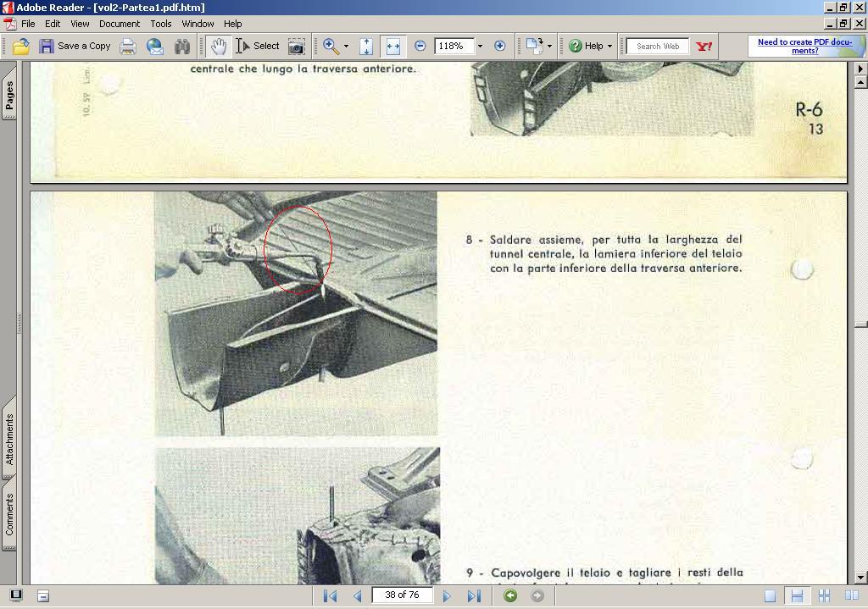Select the Snapshot camera tool

coord(296,47)
